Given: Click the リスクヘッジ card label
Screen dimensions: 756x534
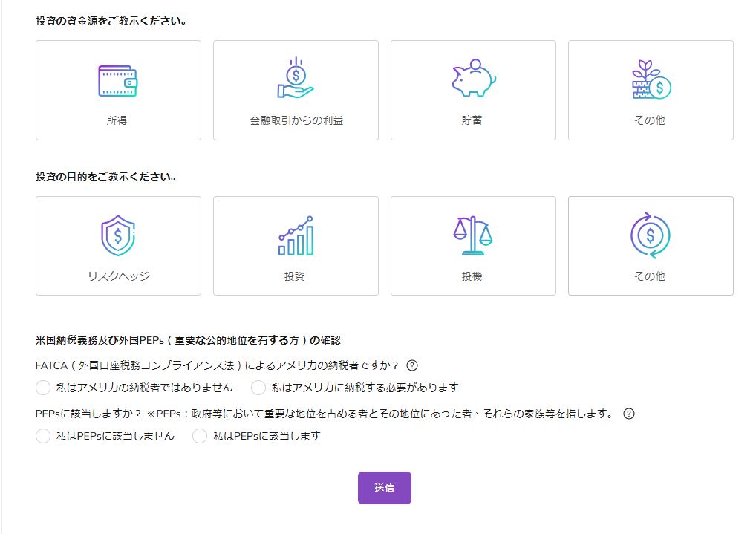Looking at the screenshot, I should click(118, 276).
